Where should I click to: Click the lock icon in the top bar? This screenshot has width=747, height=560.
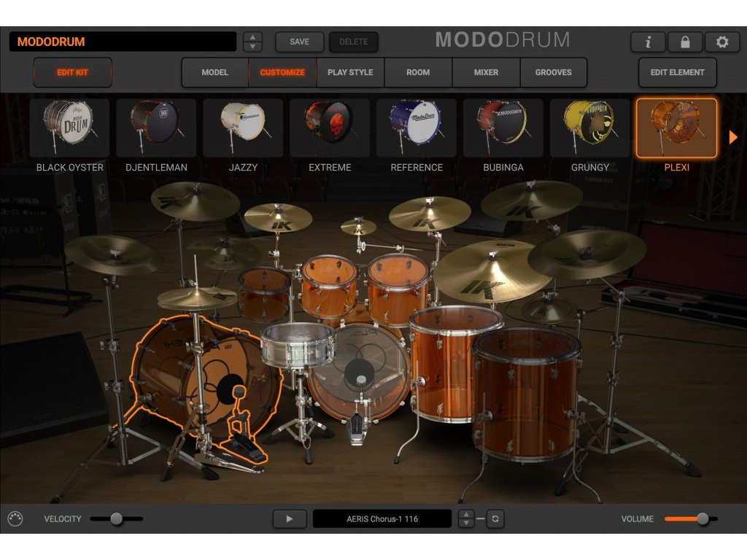pyautogui.click(x=684, y=42)
